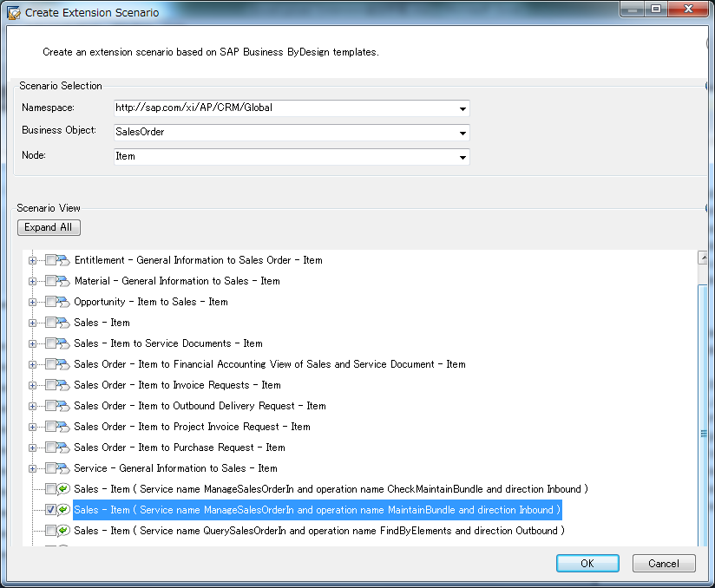Click scenario icon of Opportunity - Item to Sales row
Screen dimensions: 715x588
(x=63, y=302)
